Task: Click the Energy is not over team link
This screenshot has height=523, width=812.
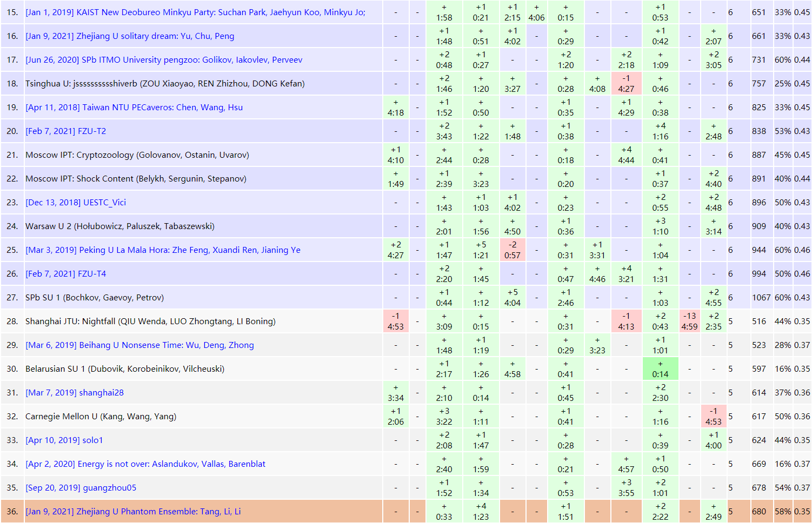Action: 145,464
